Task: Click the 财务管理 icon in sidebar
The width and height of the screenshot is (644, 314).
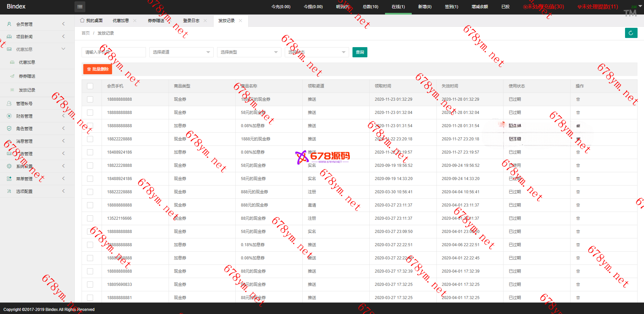Action: point(9,116)
